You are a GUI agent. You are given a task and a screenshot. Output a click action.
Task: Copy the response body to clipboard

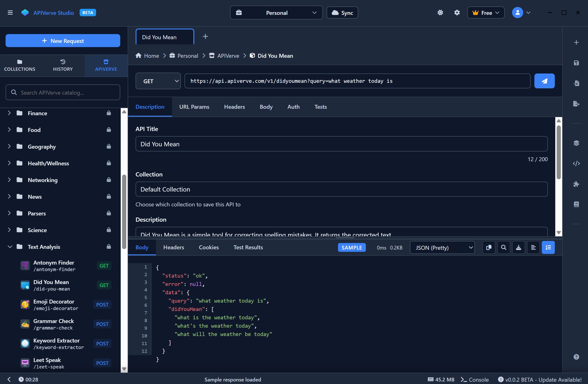pyautogui.click(x=489, y=247)
